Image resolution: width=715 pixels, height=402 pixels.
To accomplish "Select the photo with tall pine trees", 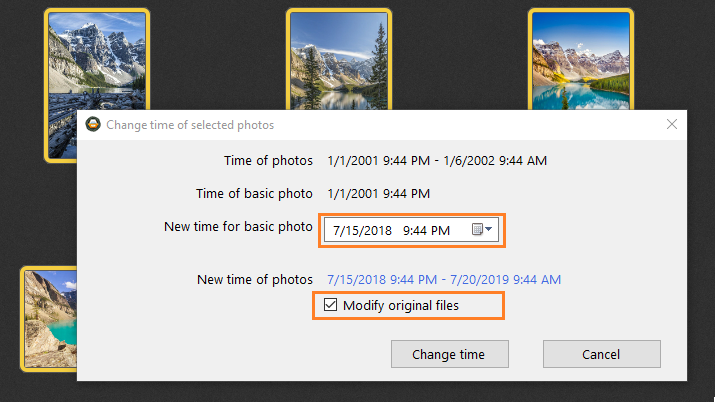I will tap(339, 59).
